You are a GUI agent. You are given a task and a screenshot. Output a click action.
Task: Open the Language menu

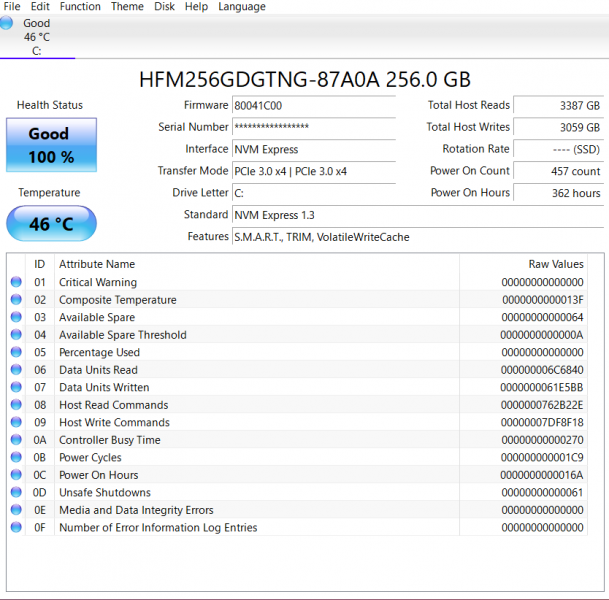coord(242,7)
